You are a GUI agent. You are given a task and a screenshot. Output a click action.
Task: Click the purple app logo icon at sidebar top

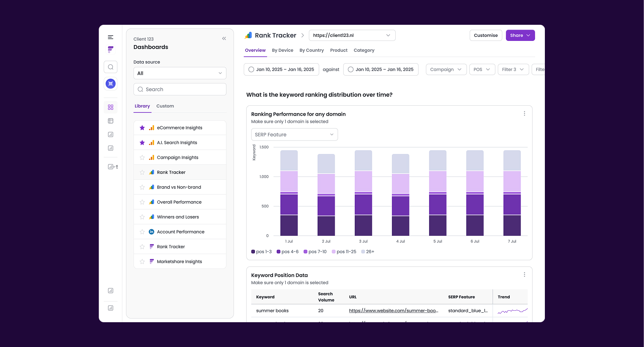pyautogui.click(x=110, y=49)
